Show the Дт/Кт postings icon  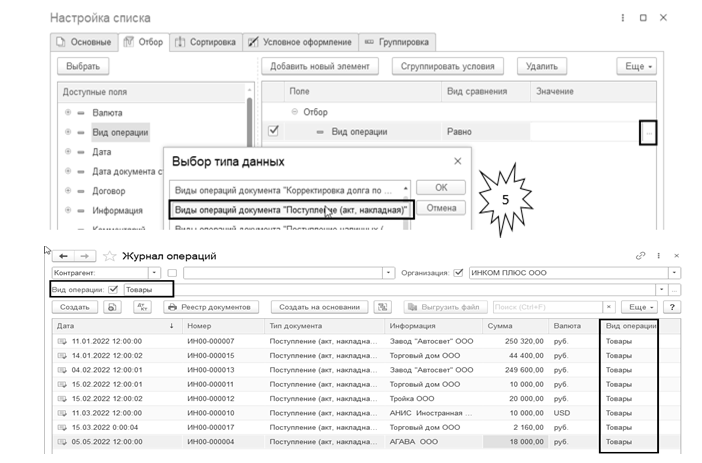coord(142,307)
